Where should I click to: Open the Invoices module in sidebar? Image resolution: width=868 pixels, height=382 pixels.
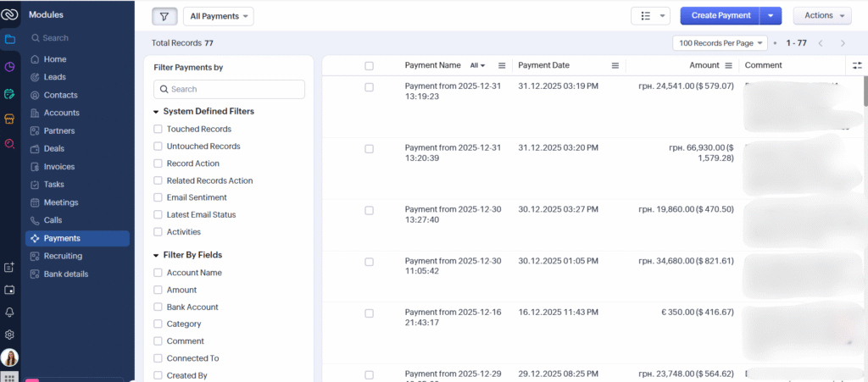(x=58, y=167)
